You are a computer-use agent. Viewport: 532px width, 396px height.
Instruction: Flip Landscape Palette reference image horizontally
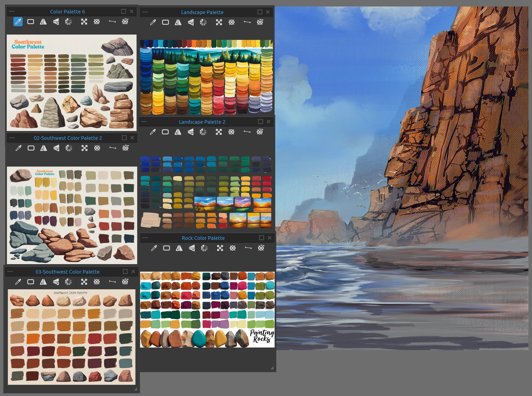178,22
